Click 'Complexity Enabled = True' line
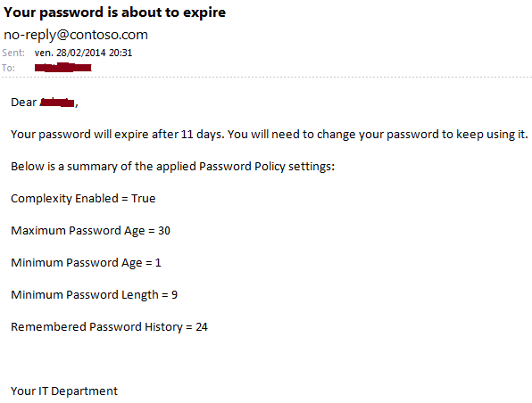This screenshot has width=532, height=403. coord(83,199)
